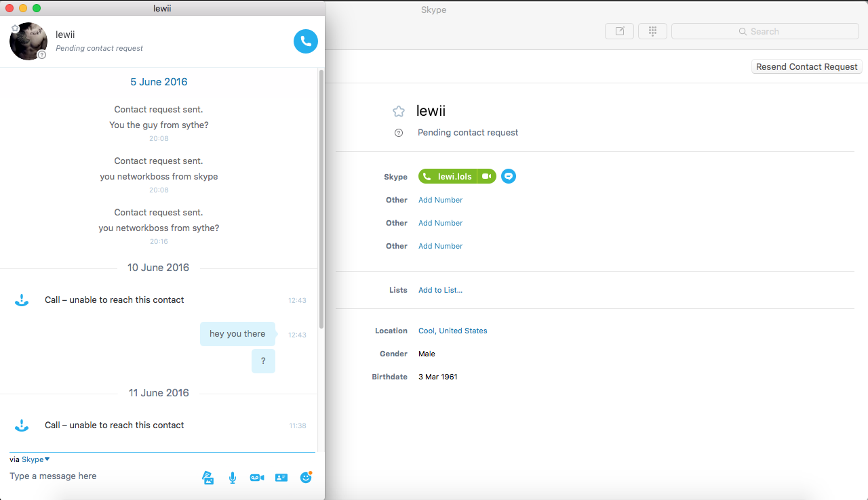Viewport: 868px width, 500px height.
Task: Click Resend Contact Request button
Action: [807, 66]
